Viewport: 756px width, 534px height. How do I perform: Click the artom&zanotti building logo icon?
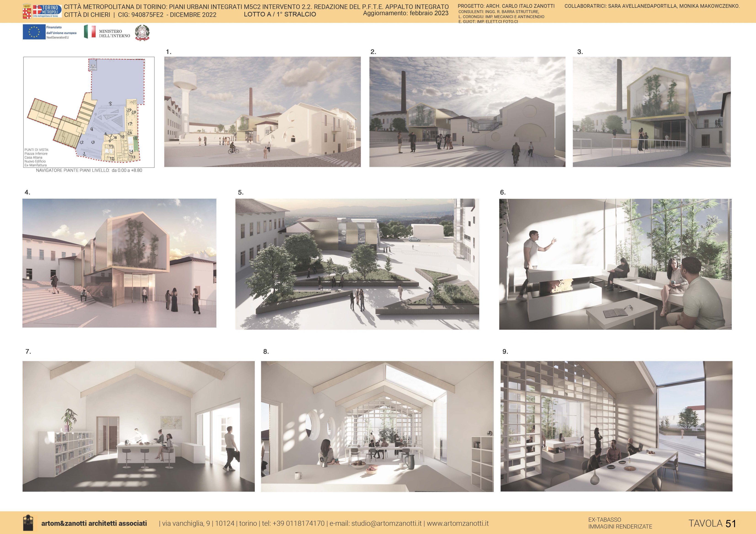click(28, 523)
